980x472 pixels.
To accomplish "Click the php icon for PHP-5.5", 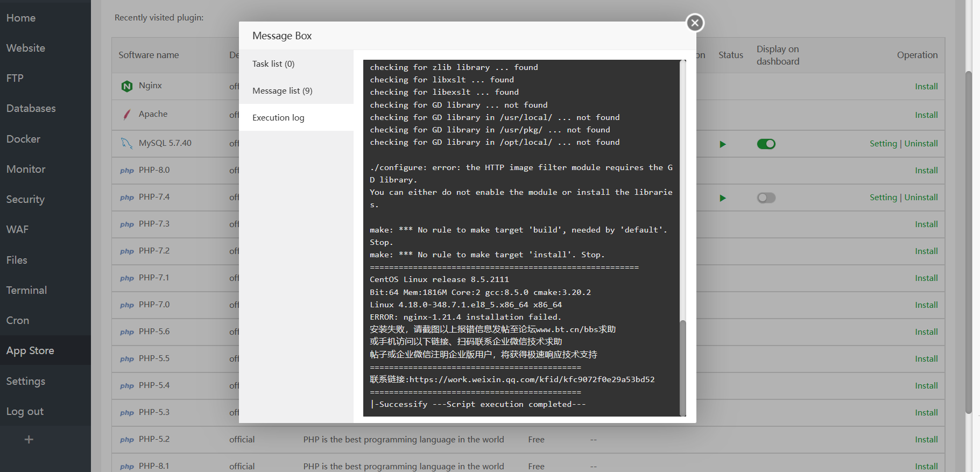I will click(127, 359).
